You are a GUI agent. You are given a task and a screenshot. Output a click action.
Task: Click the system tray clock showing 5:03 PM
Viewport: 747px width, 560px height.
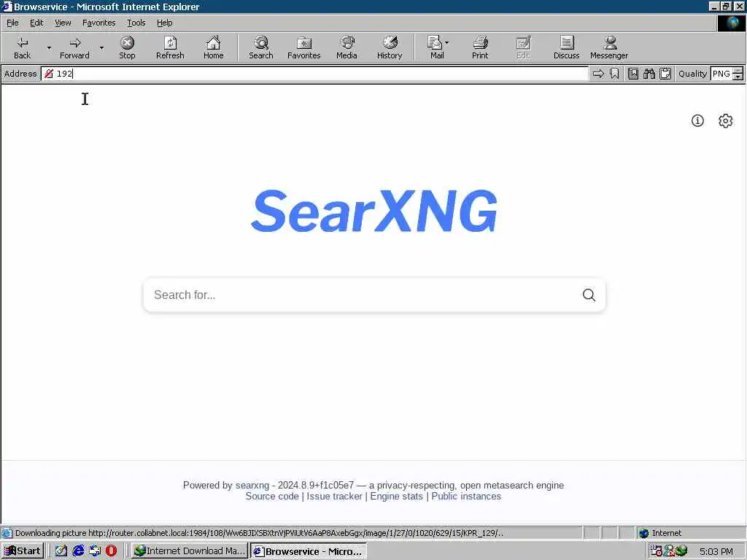tap(716, 551)
